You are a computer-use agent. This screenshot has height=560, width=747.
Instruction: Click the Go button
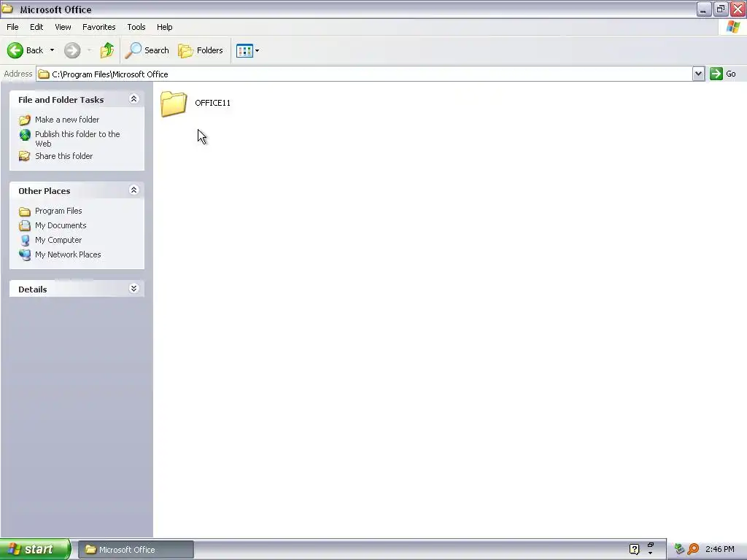coord(723,74)
